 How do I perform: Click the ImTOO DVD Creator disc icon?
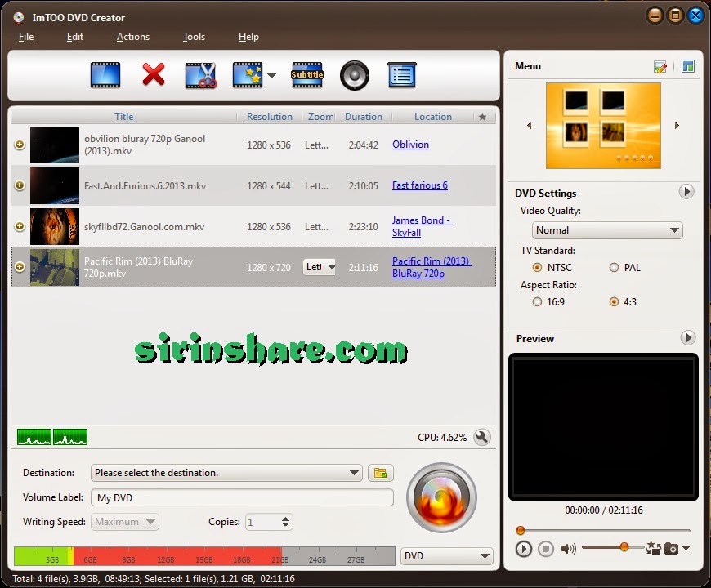[19, 18]
